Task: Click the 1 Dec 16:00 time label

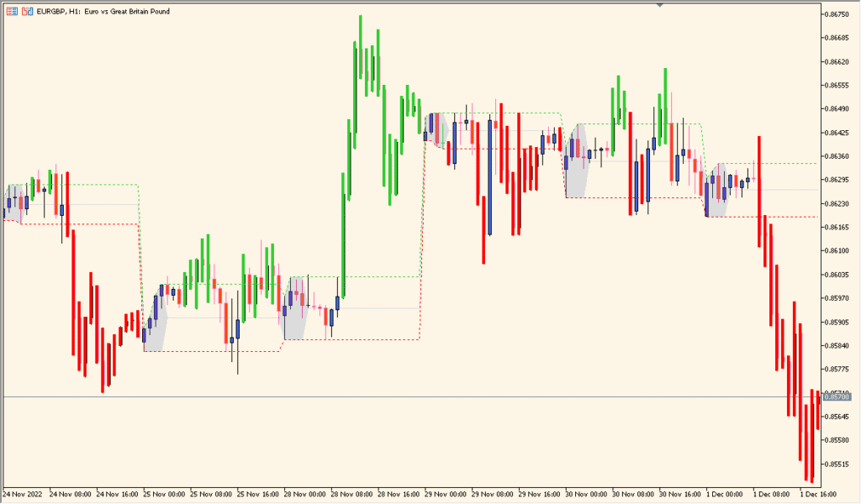Action: tap(818, 494)
